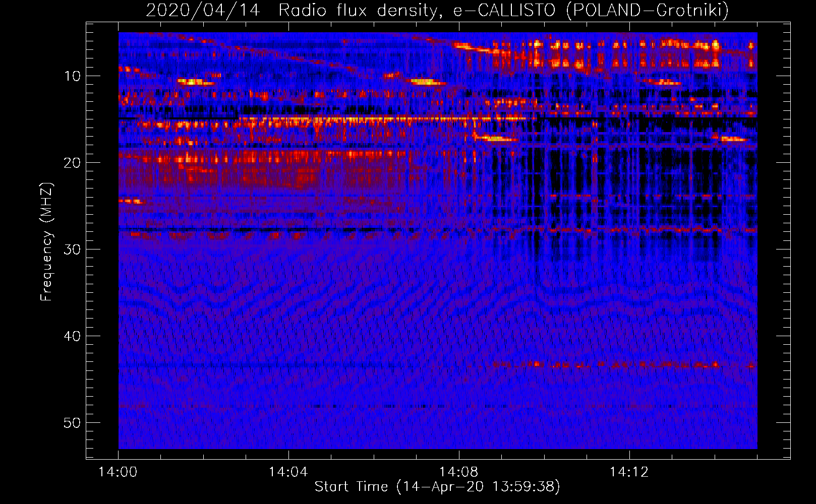The image size is (816, 504).
Task: Click the "Start Time (14-Apr-20 13:59:38)" label
Action: point(437,487)
